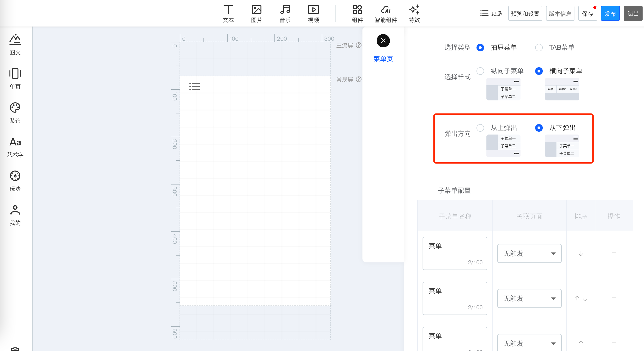Select the 从下弹出 direction radio
The width and height of the screenshot is (644, 351).
point(539,128)
